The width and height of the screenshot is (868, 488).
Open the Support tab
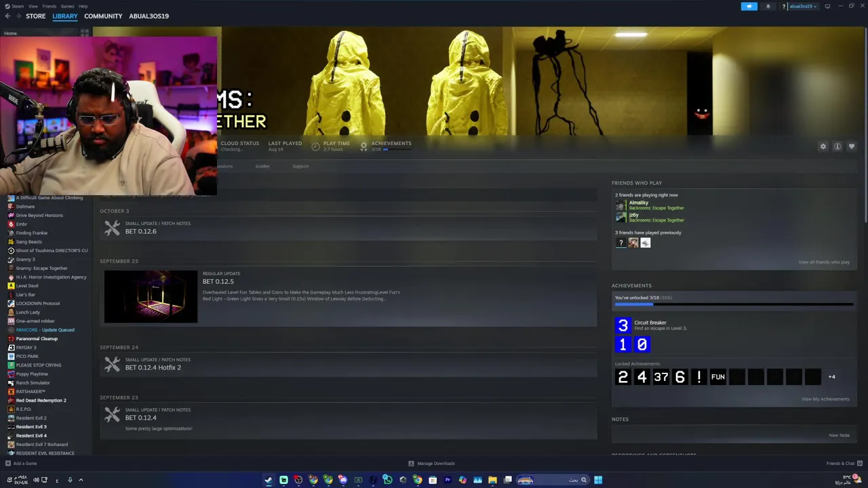point(300,166)
